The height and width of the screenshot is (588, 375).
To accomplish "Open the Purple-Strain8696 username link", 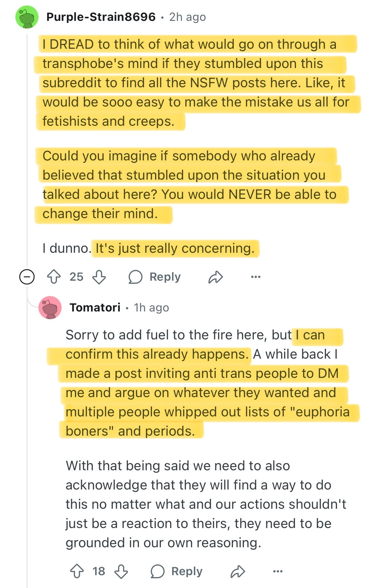I will [101, 17].
